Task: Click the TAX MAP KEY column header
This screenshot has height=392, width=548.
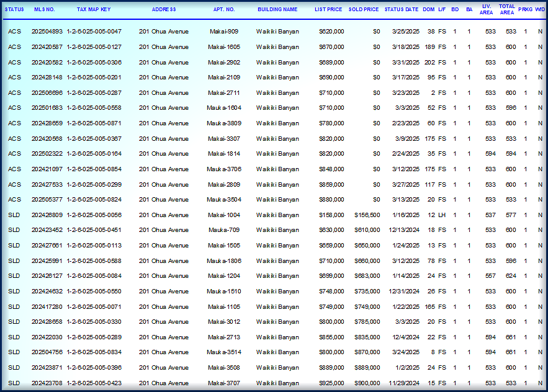Action: tap(94, 9)
